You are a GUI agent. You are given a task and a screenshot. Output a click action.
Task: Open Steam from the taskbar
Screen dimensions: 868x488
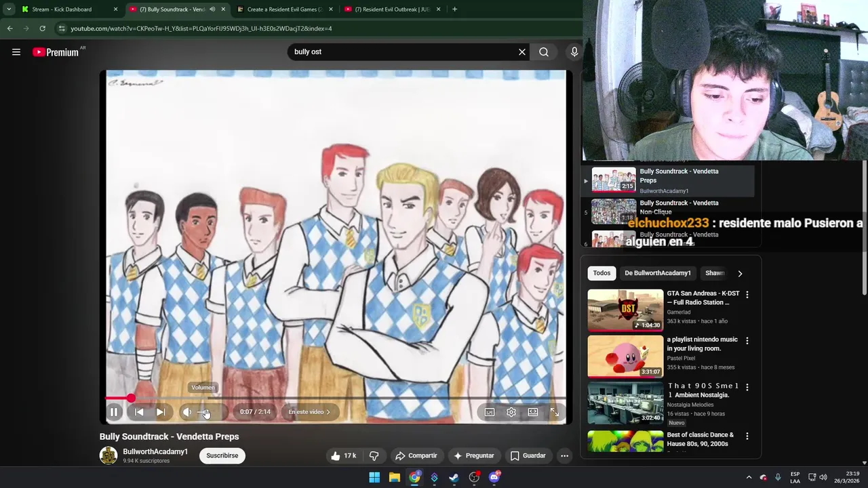coord(454,477)
